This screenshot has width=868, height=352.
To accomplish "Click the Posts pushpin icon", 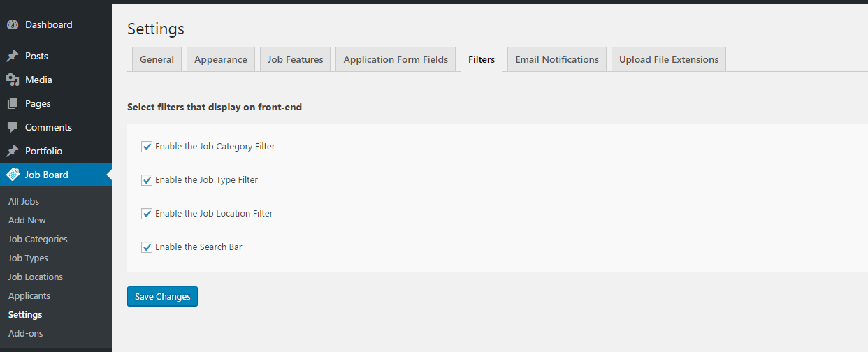I will tap(13, 56).
